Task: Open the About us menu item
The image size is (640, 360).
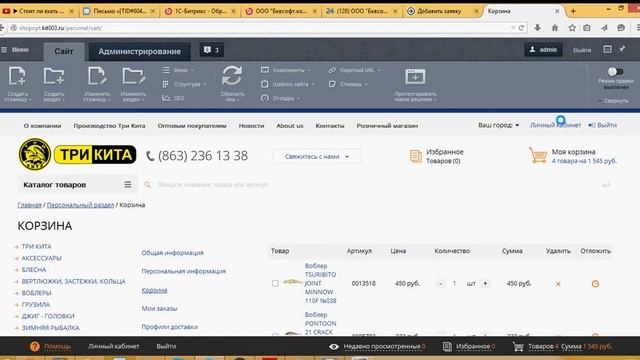Action: click(290, 126)
